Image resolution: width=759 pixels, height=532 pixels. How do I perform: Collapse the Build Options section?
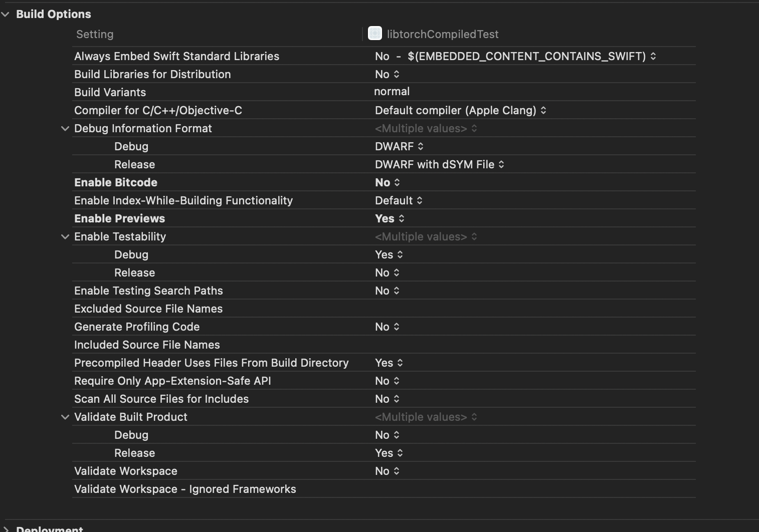point(6,14)
